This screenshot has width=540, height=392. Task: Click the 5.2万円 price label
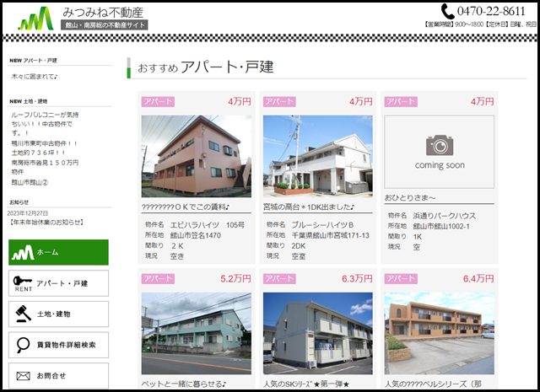click(235, 279)
